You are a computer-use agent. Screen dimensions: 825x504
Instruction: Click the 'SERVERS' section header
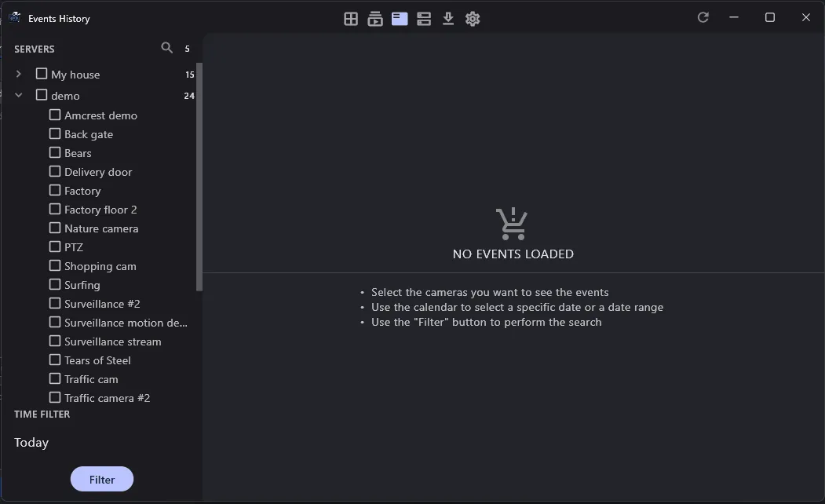click(35, 49)
